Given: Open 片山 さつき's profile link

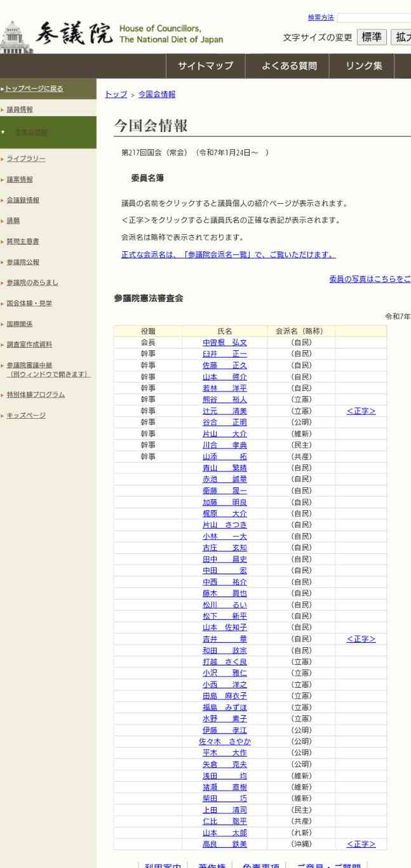Looking at the screenshot, I should [x=224, y=525].
